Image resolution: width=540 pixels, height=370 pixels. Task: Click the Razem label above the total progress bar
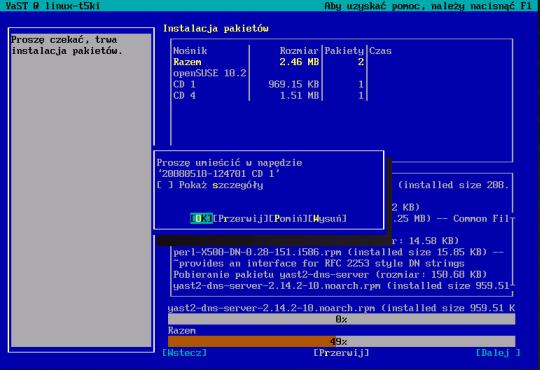point(182,331)
